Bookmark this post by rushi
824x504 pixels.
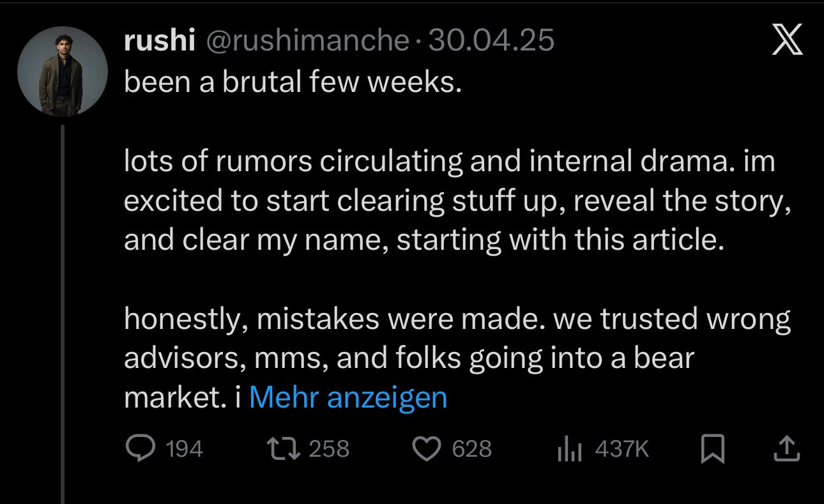tap(712, 449)
